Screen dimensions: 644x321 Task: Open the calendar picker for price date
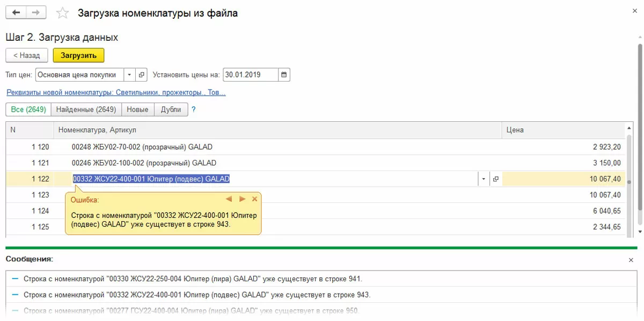284,75
